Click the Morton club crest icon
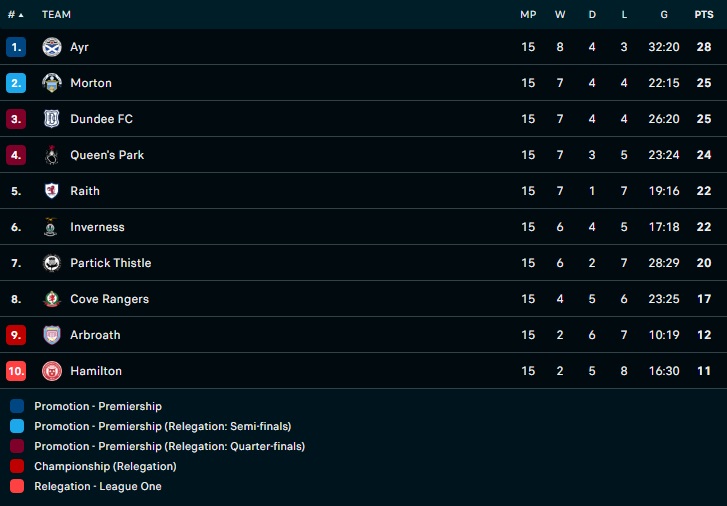This screenshot has height=506, width=727. pyautogui.click(x=52, y=83)
